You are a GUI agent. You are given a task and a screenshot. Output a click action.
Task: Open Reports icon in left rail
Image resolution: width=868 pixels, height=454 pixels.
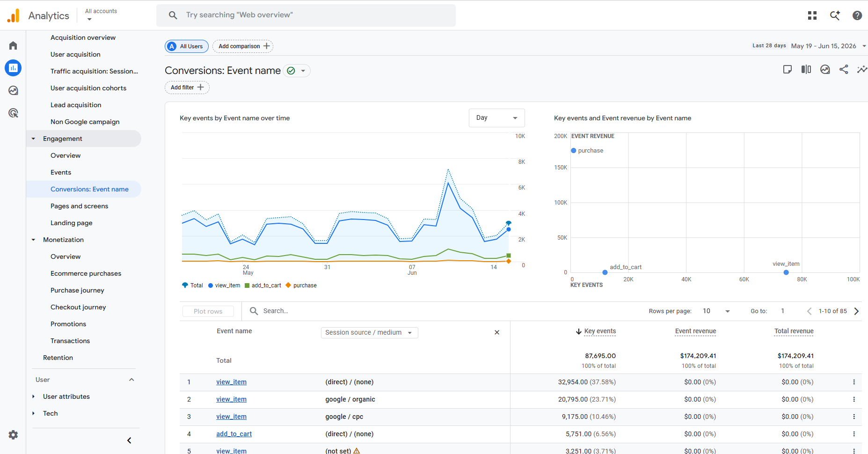coord(13,68)
